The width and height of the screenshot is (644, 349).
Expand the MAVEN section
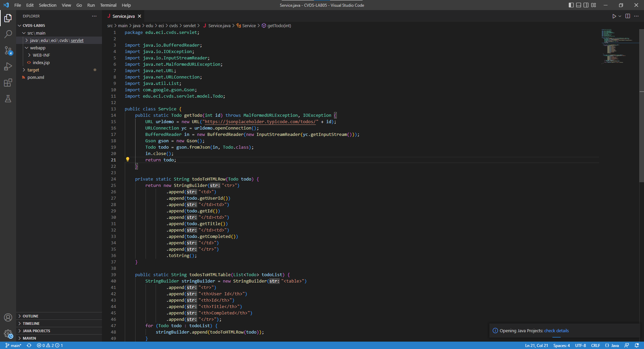click(x=59, y=338)
